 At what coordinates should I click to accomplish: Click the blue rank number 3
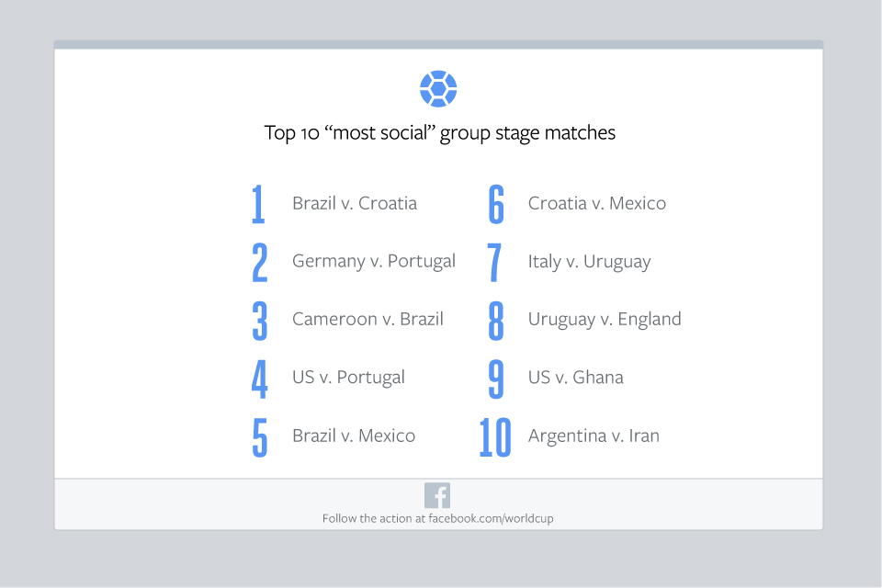260,320
